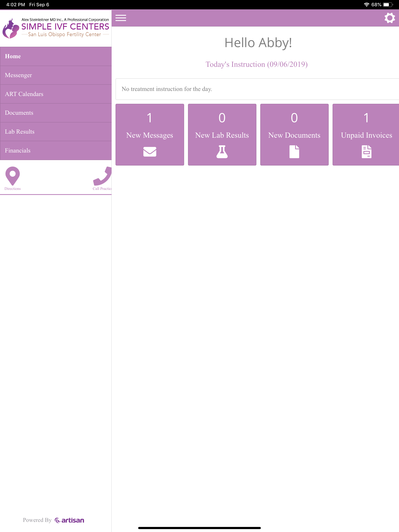Open ART Calendars in the sidebar
Screen dimensions: 399x532
point(56,94)
